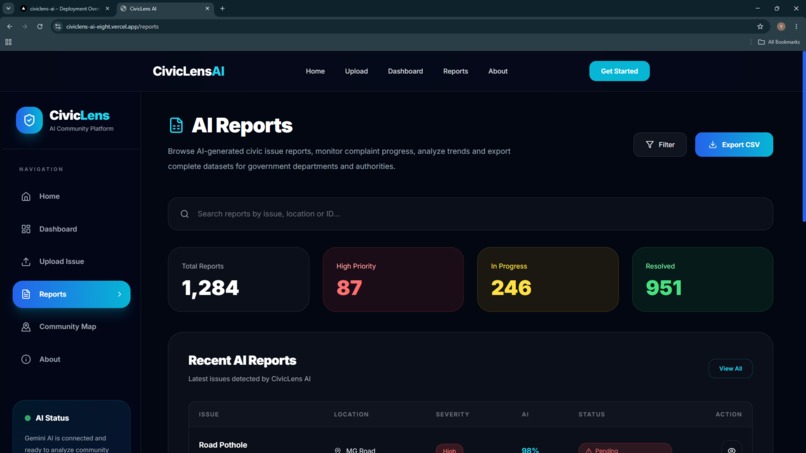Close the civiclens-ai Deployment tab
The width and height of the screenshot is (806, 453).
click(x=107, y=8)
